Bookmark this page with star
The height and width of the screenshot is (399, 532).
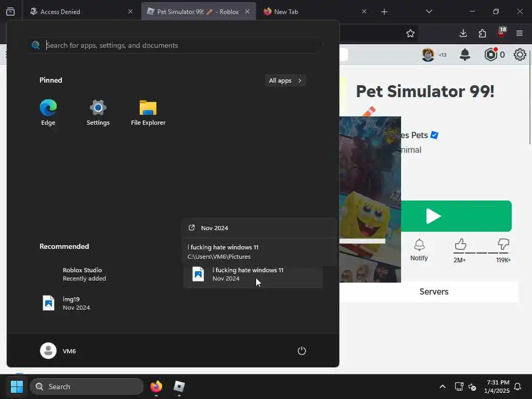click(x=410, y=33)
